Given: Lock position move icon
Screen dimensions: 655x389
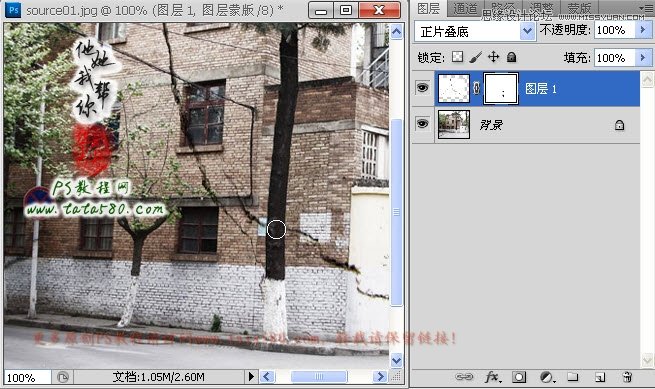Looking at the screenshot, I should click(x=493, y=57).
